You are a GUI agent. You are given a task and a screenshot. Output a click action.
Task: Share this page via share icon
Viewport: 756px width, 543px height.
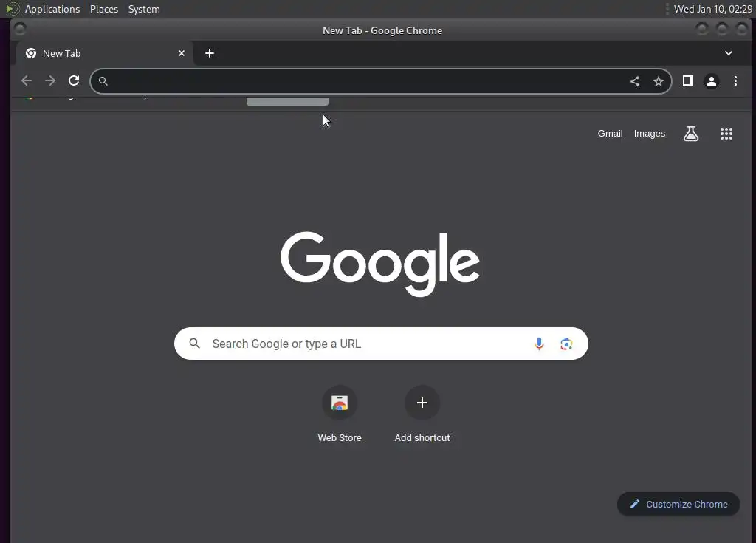pos(635,81)
